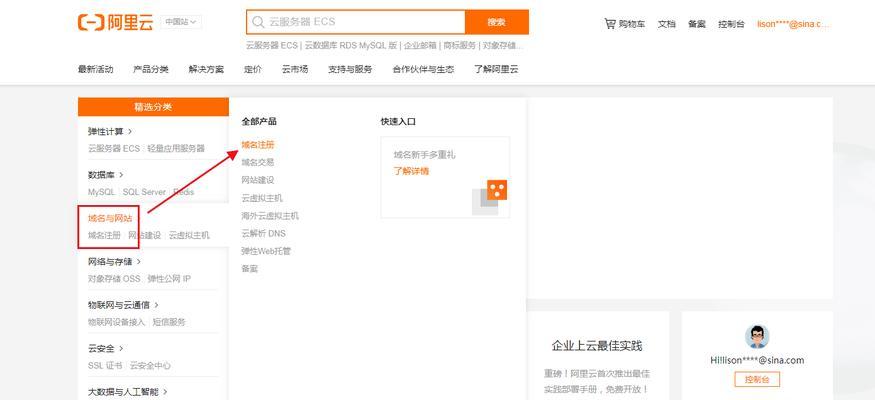Open the MySQL link under 数据库
This screenshot has width=875, height=400.
tap(102, 192)
